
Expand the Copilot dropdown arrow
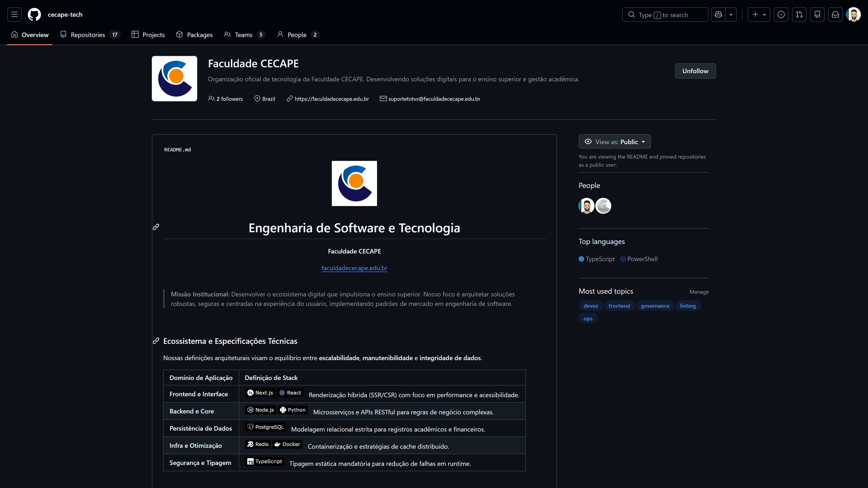coord(731,14)
